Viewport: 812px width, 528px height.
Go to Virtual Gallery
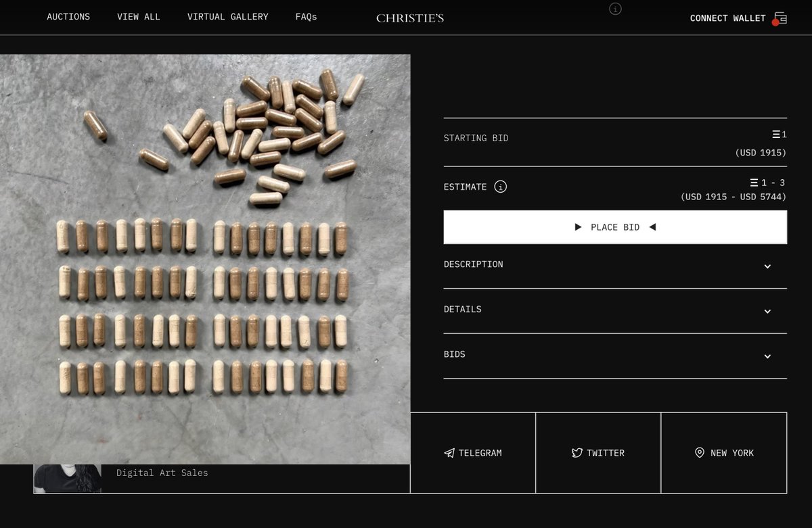[228, 17]
